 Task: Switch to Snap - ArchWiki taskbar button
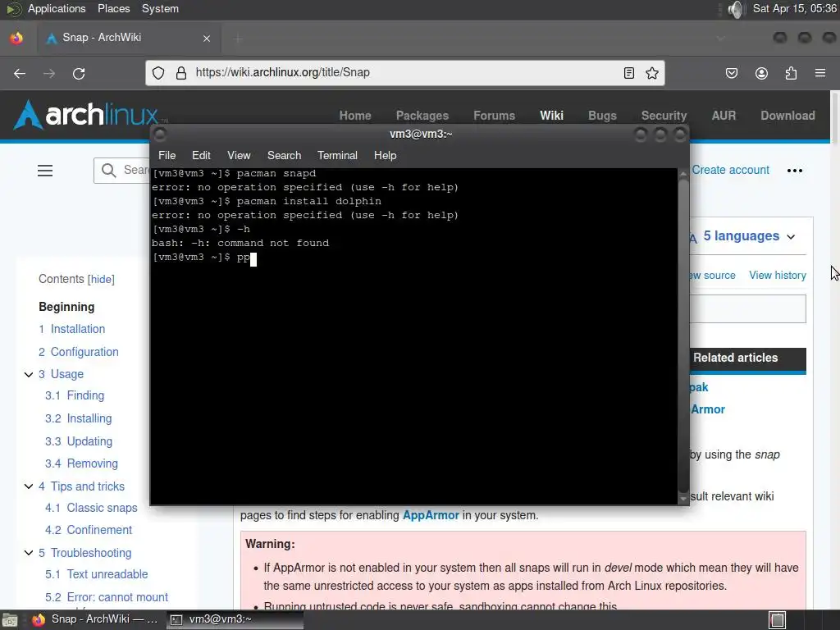[x=97, y=620]
